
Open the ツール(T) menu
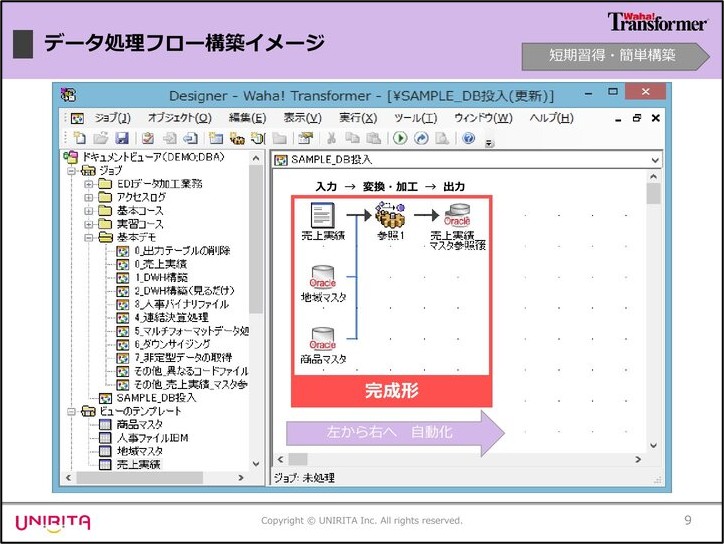pos(416,118)
